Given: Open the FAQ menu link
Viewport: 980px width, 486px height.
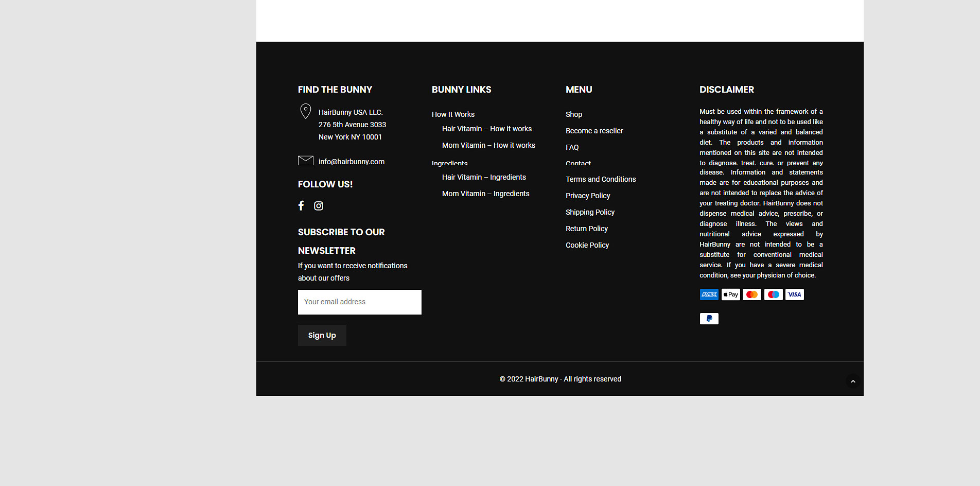Looking at the screenshot, I should pos(572,147).
